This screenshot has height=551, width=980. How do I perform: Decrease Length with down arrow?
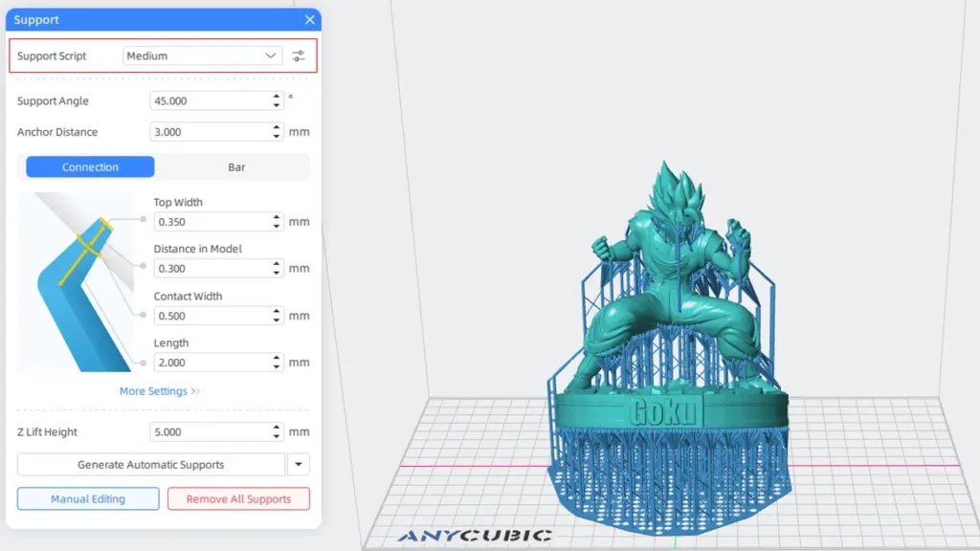(x=277, y=366)
